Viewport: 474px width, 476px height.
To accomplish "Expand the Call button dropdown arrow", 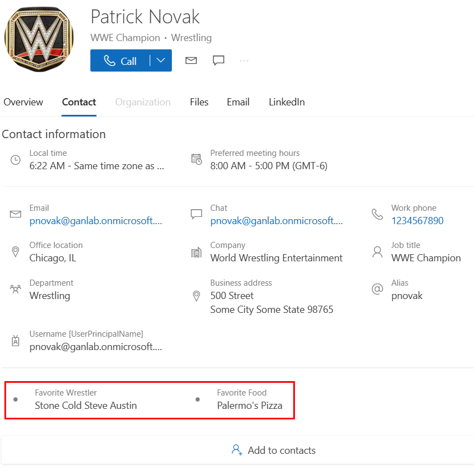I will pos(161,60).
